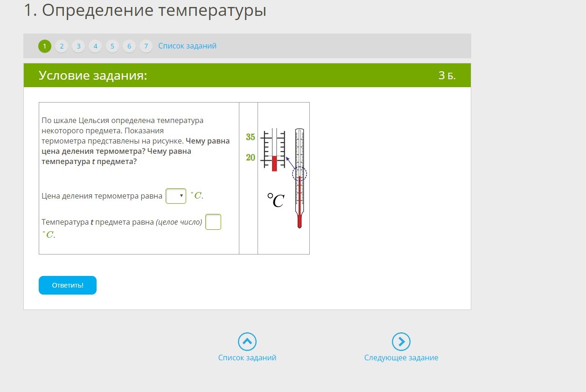Click the Условие задания green header

(93, 76)
